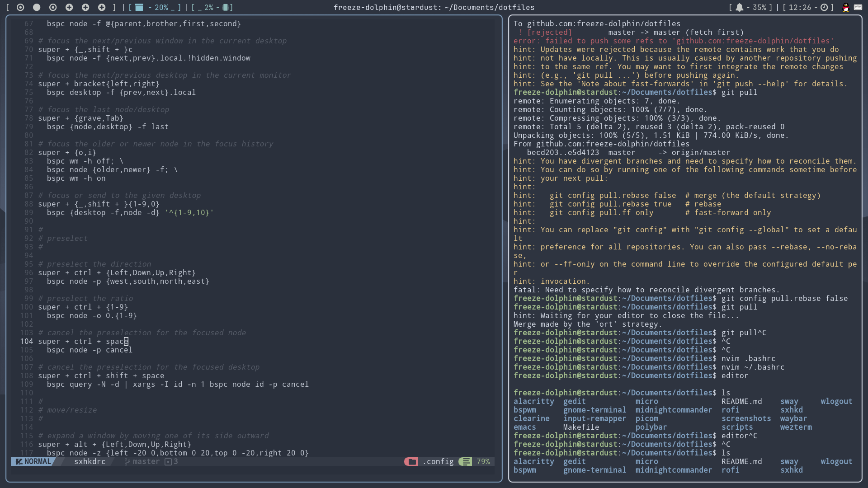Click the polybar directory in the ls output
This screenshot has height=488, width=868.
coord(651,427)
